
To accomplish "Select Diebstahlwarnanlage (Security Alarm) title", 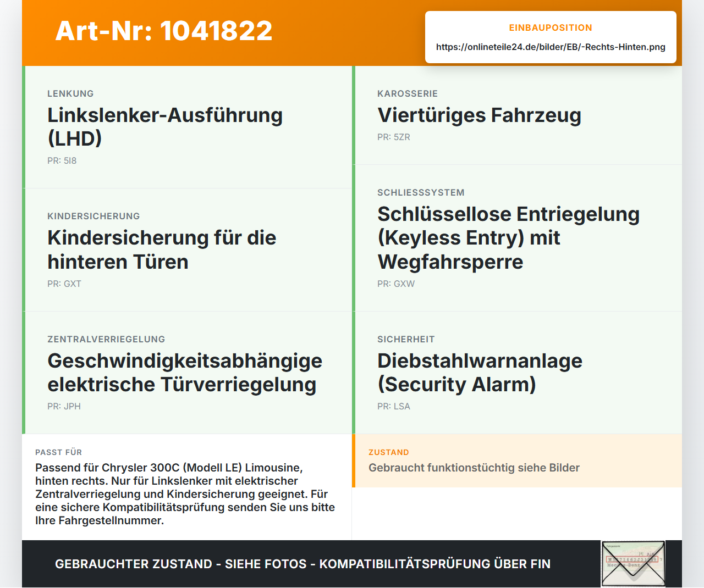I will point(480,373).
